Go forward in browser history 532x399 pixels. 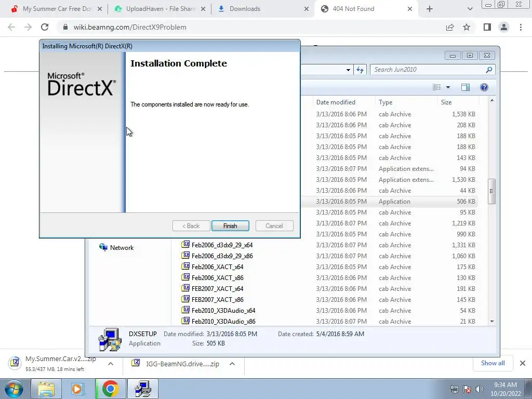point(28,27)
